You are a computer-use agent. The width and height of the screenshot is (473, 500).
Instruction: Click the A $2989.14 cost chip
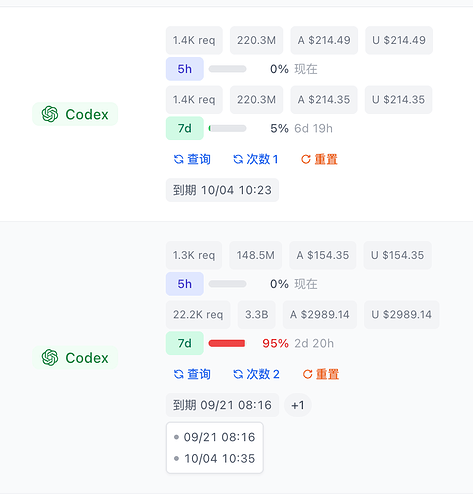tap(320, 315)
